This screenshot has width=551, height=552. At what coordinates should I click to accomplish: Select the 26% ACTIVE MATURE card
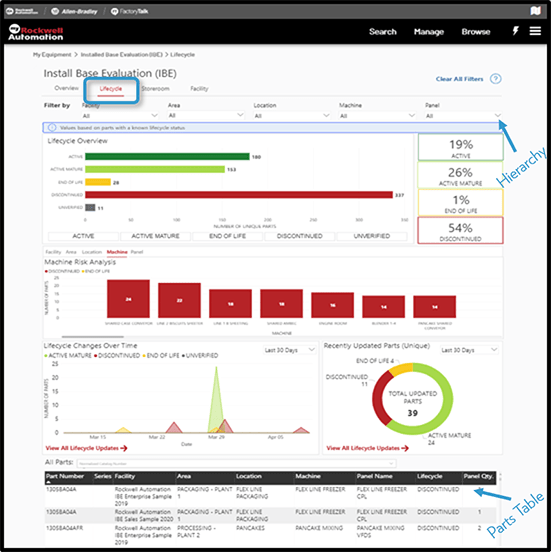[460, 175]
